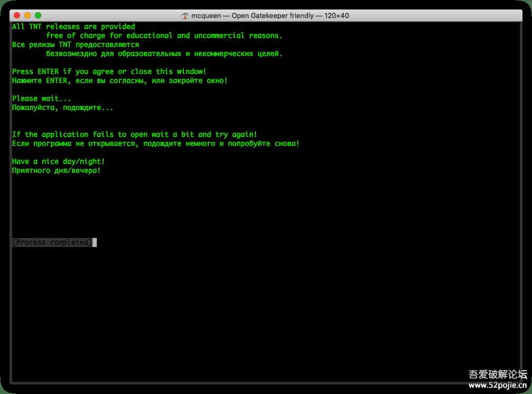The width and height of the screenshot is (532, 394).
Task: Click the 'Приятного дня/вечера!' text
Action: pos(56,170)
